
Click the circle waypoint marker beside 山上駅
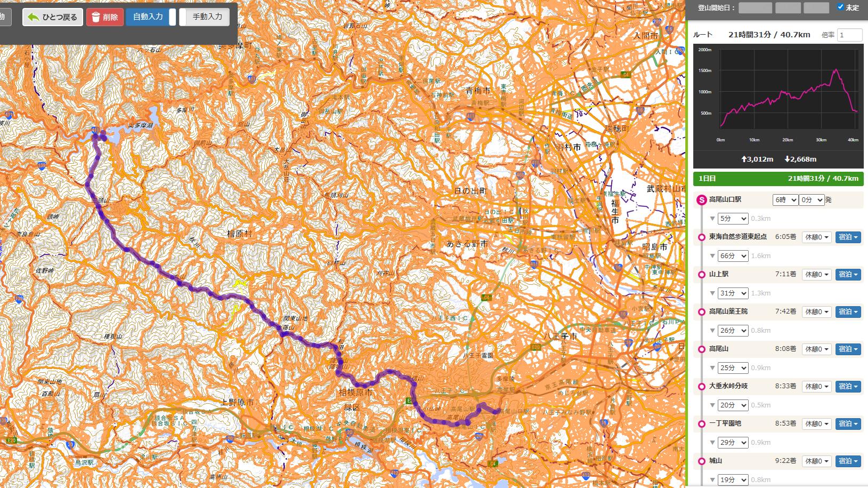click(701, 274)
